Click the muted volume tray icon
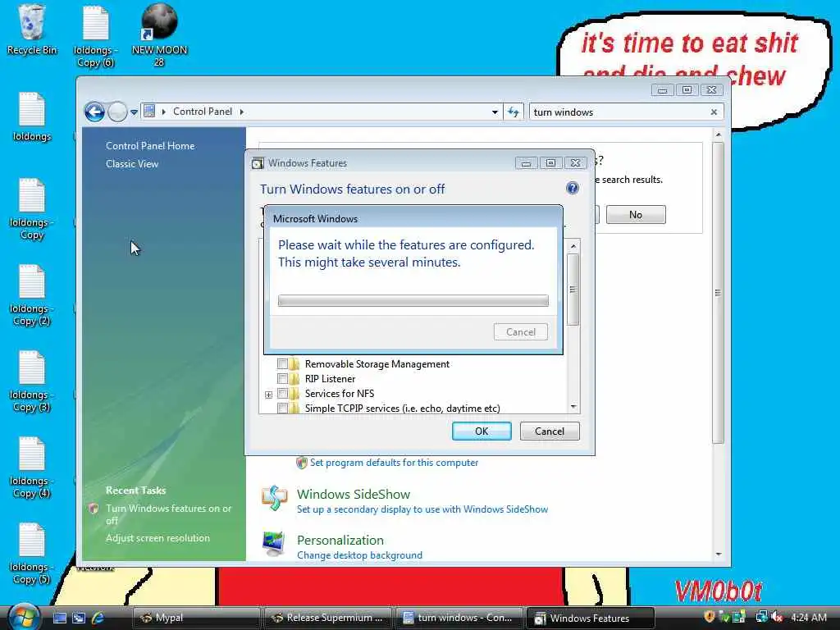840x630 pixels. point(777,617)
